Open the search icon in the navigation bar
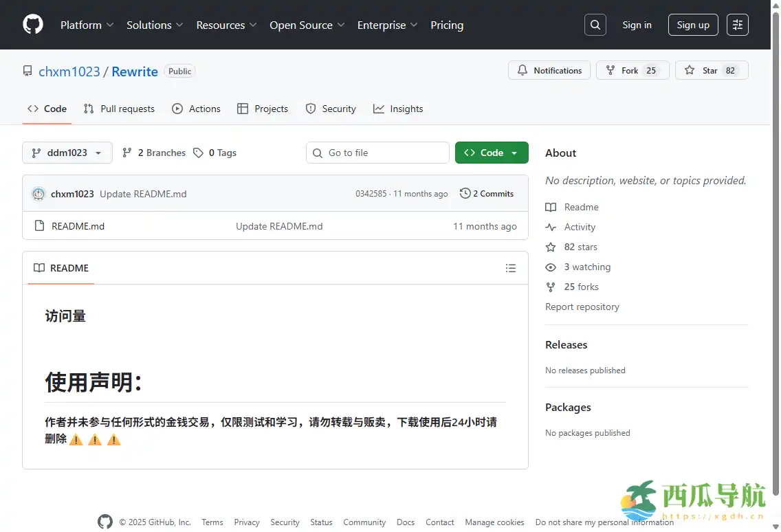 [x=595, y=25]
